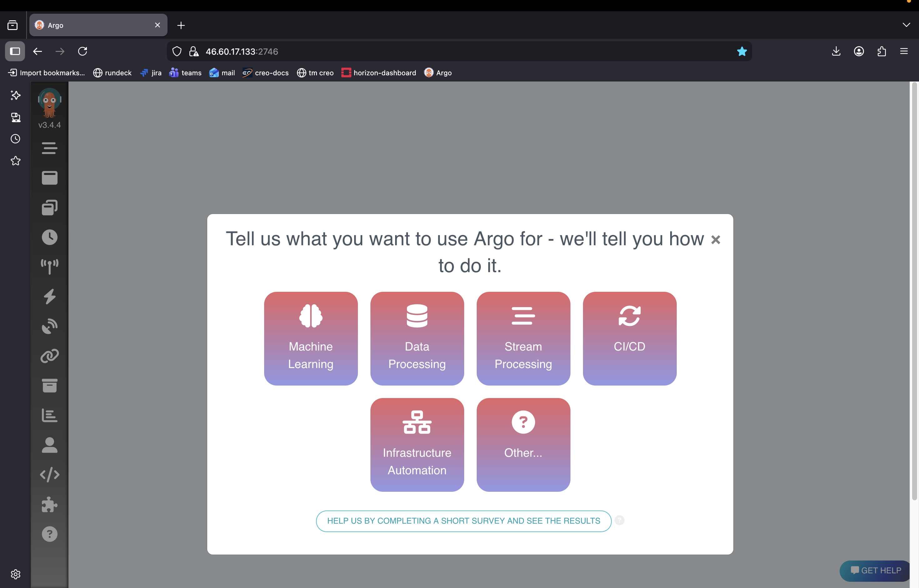This screenshot has width=919, height=588.
Task: Open Event Flow antenna icon in Argo sidebar
Action: (49, 267)
